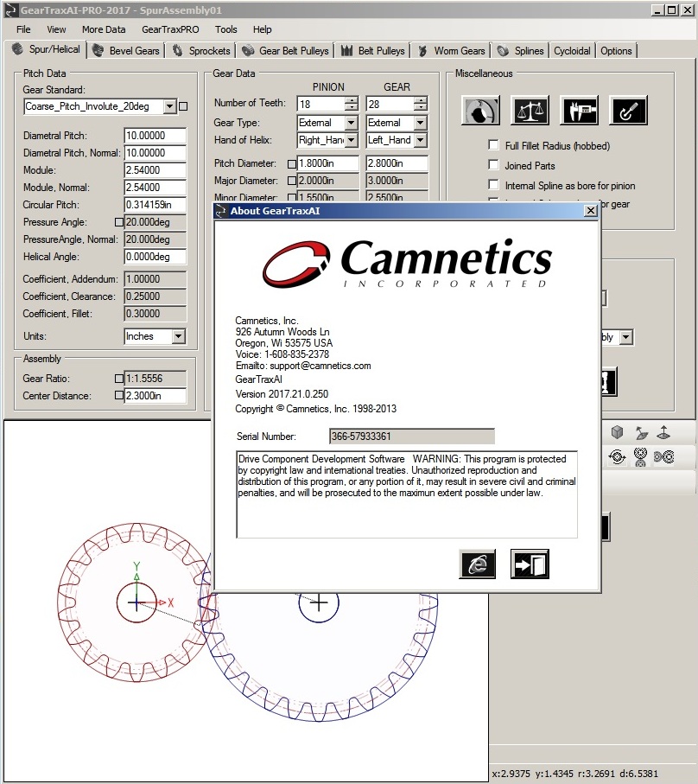Click the Center Distance value field
Image resolution: width=698 pixels, height=784 pixels.
pyautogui.click(x=155, y=396)
